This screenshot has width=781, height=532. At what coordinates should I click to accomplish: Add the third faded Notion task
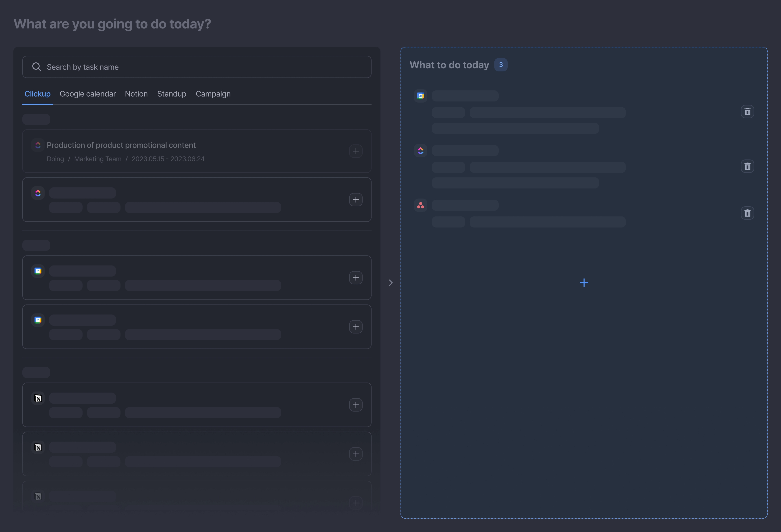pyautogui.click(x=356, y=503)
